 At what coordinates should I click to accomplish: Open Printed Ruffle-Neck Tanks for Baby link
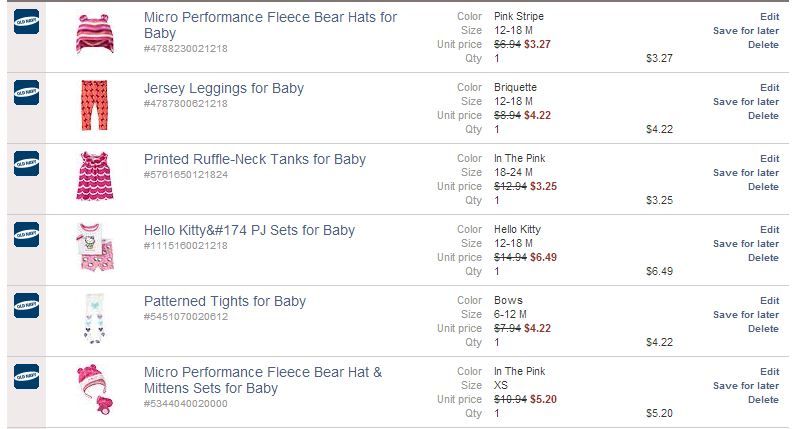tap(255, 160)
